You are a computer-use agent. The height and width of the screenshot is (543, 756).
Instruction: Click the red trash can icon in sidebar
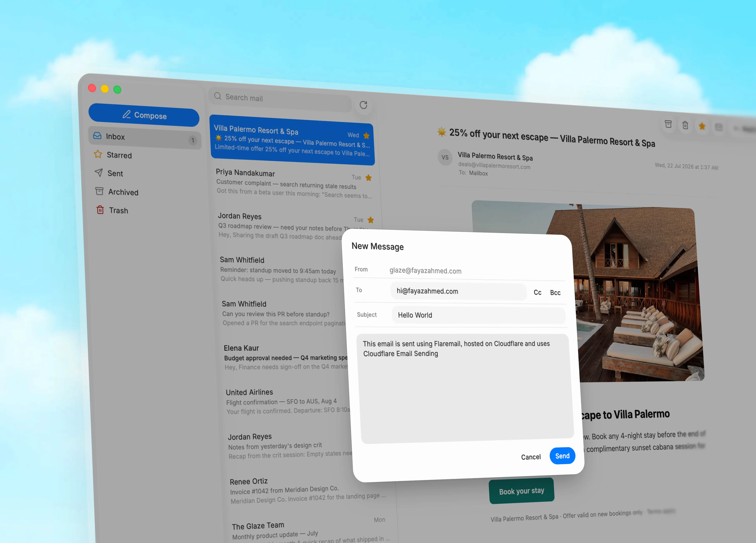pyautogui.click(x=100, y=210)
